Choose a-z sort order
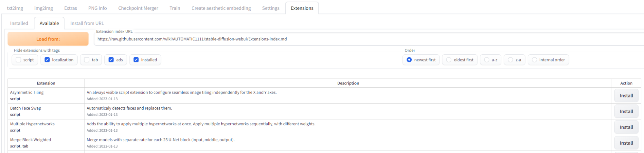This screenshot has width=644, height=153. [x=487, y=60]
